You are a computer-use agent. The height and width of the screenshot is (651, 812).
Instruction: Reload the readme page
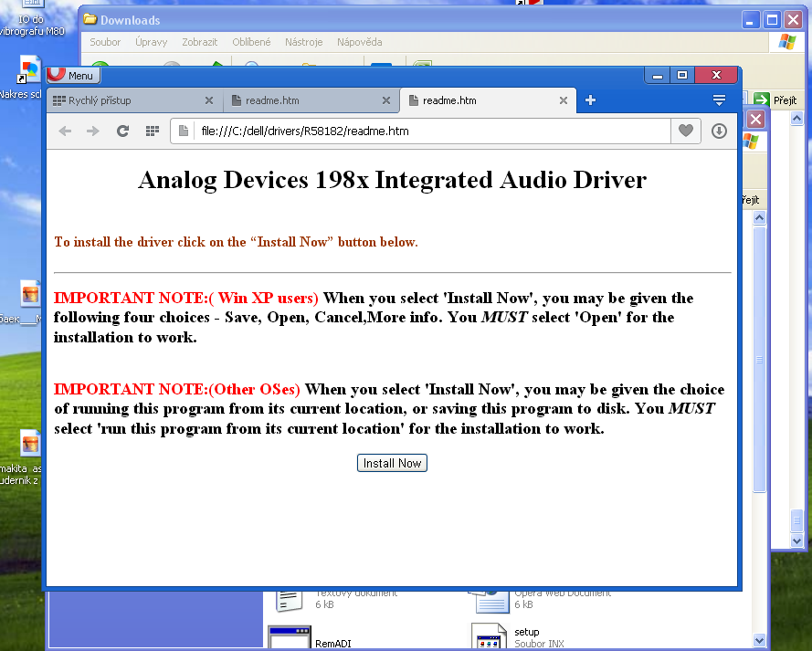pos(122,131)
